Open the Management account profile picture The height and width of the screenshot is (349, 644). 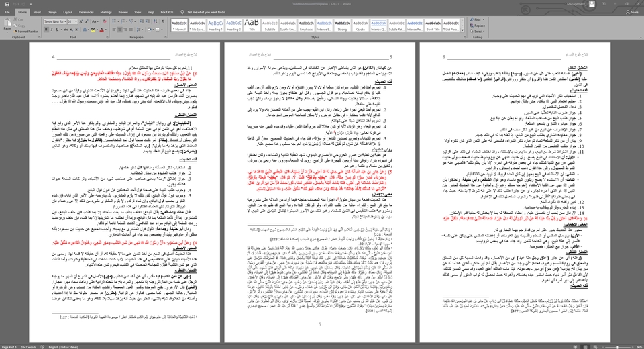[x=592, y=4]
